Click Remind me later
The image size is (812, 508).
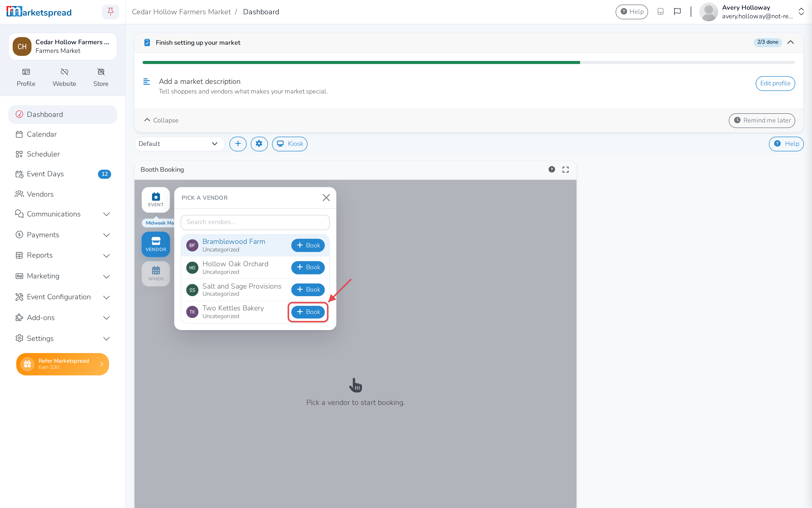click(762, 120)
